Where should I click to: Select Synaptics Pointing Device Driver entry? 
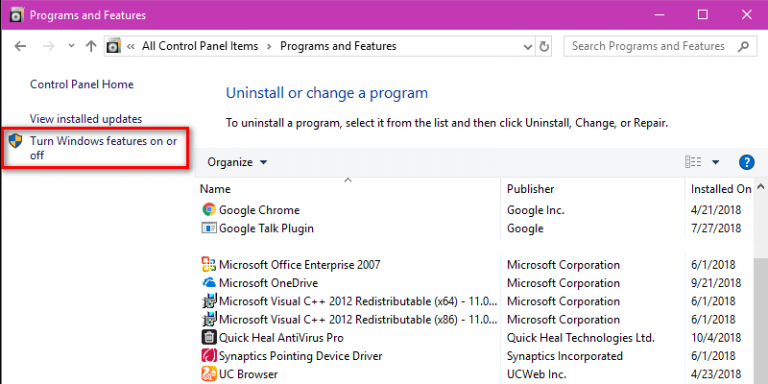tap(300, 356)
